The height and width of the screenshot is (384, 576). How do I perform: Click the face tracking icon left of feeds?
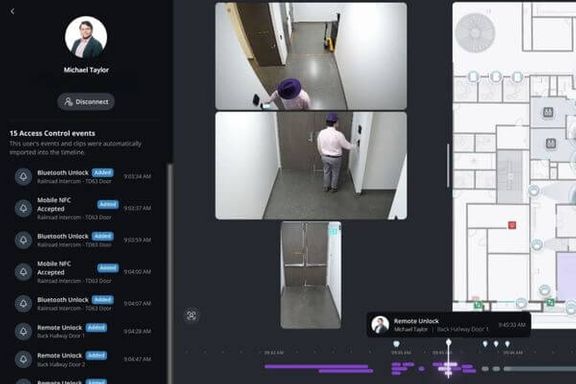coord(191,315)
